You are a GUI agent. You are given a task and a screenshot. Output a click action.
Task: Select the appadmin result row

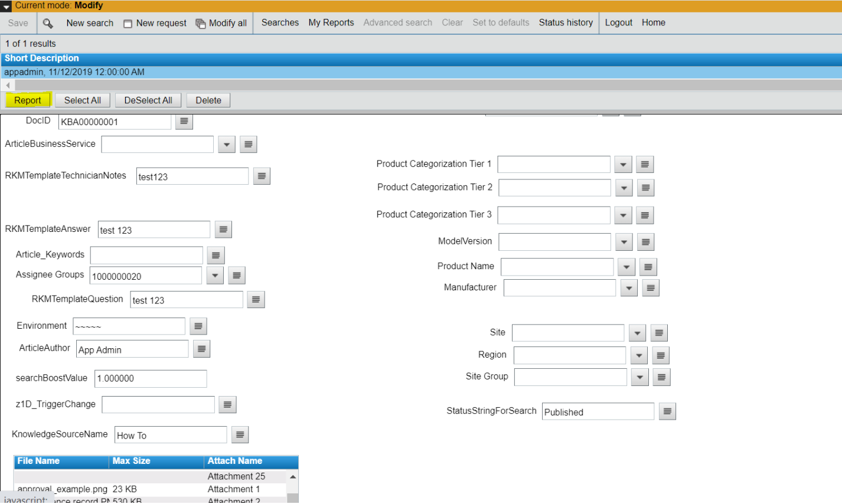(x=421, y=72)
